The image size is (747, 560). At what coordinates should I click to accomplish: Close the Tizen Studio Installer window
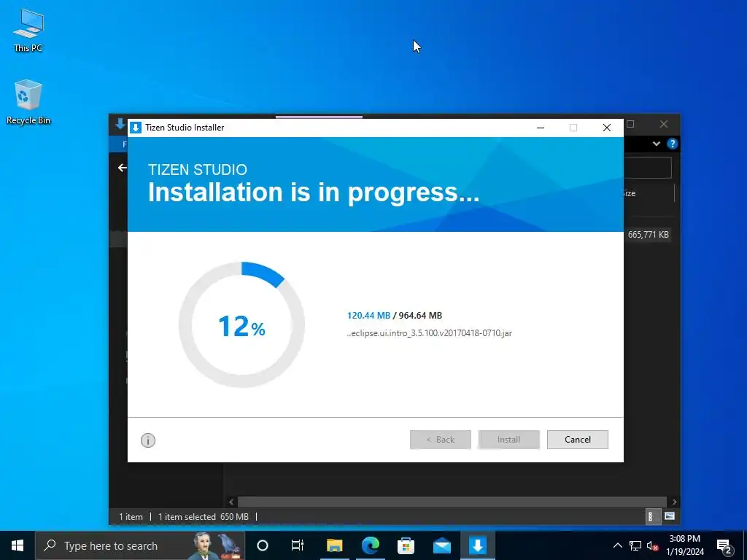pos(606,128)
